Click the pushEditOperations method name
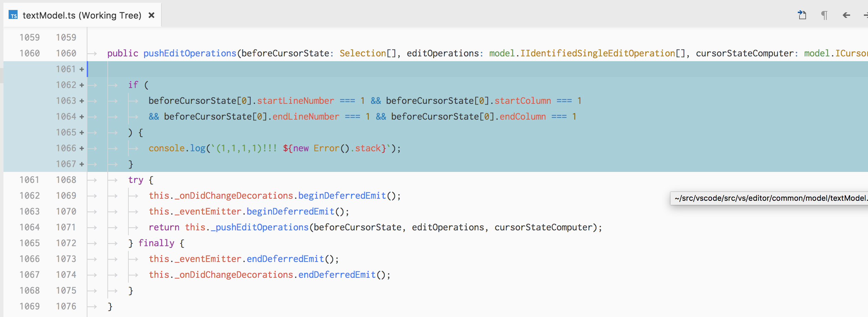Screen dimensions: 868x317 coord(190,53)
